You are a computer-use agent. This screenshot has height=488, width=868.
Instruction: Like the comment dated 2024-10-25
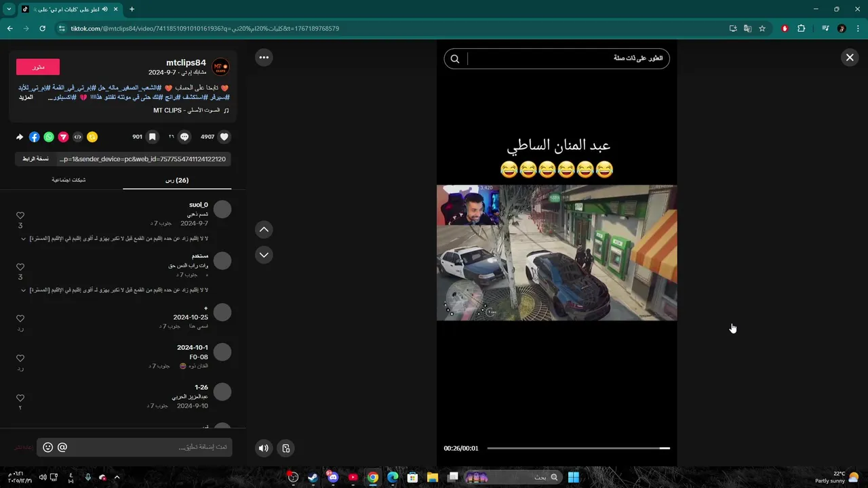tap(20, 319)
